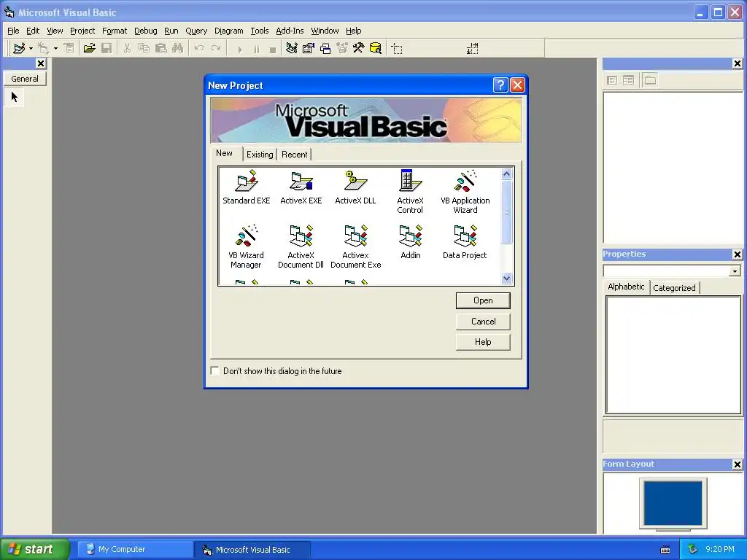The width and height of the screenshot is (747, 560).
Task: Click the Save Project disk icon
Action: click(x=107, y=48)
